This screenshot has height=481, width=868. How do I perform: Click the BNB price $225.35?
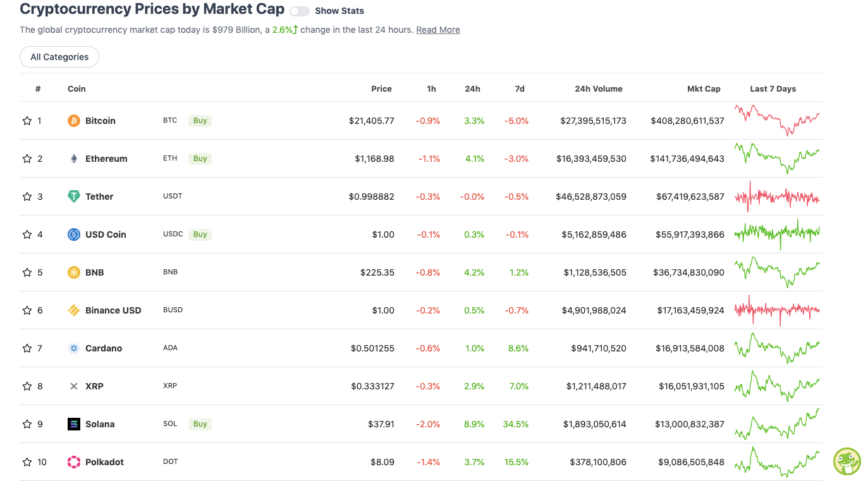click(377, 272)
